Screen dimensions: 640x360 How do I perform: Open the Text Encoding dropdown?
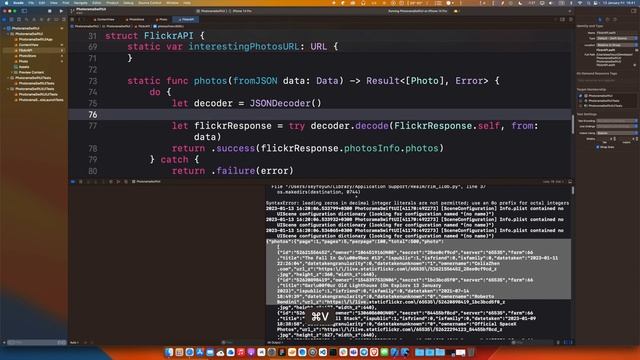[617, 121]
